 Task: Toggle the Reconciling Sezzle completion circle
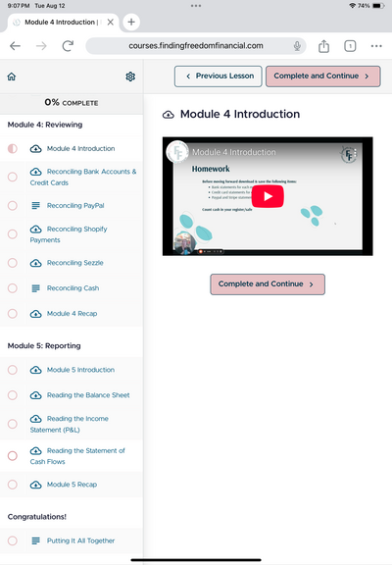click(x=13, y=263)
